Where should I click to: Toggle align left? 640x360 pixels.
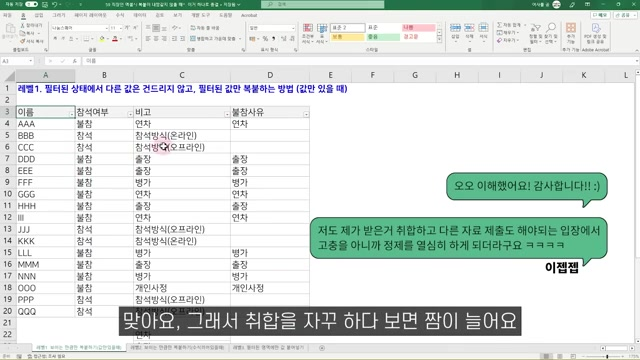click(x=148, y=38)
